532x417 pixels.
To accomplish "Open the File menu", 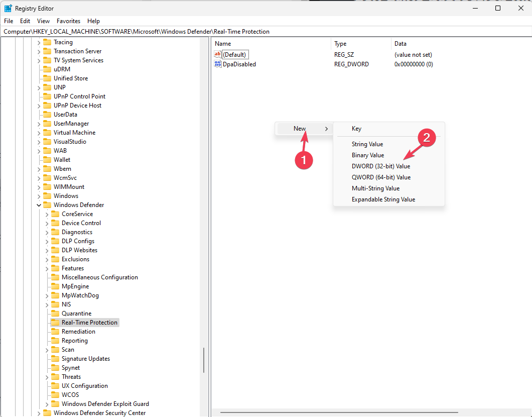I will tap(9, 21).
